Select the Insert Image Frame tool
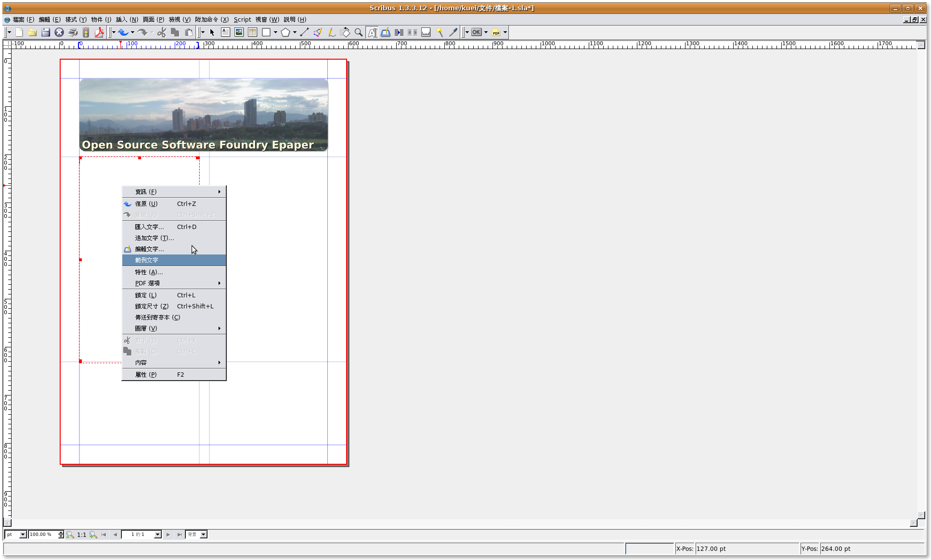The image size is (931, 560). click(239, 32)
